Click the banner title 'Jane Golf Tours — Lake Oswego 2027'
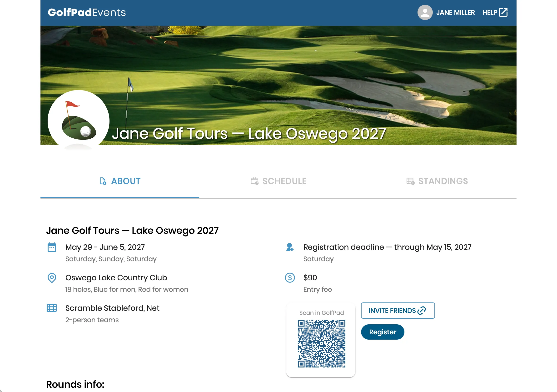Screen dimensions: 557x392 click(249, 134)
